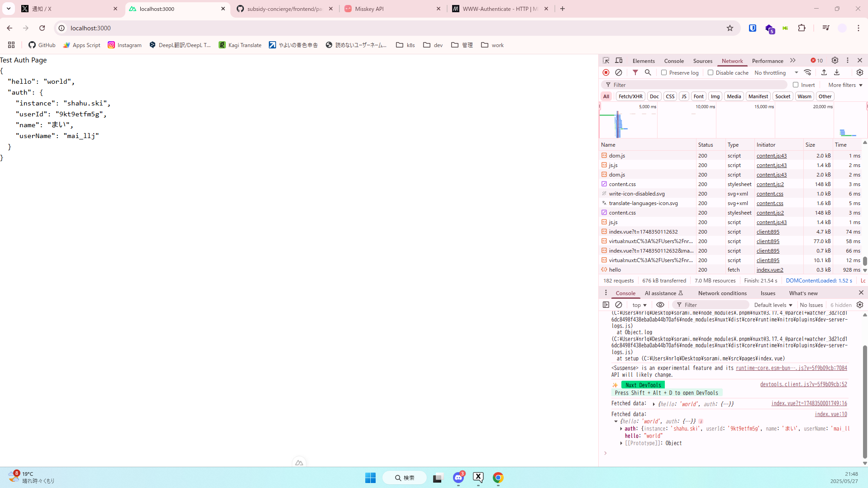The width and height of the screenshot is (868, 488).
Task: Toggle device toolbar icon in DevTools
Action: point(619,61)
